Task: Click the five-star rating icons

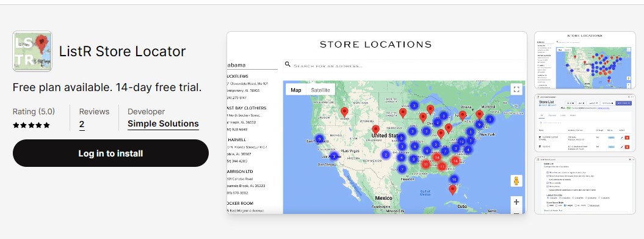Action: click(31, 125)
